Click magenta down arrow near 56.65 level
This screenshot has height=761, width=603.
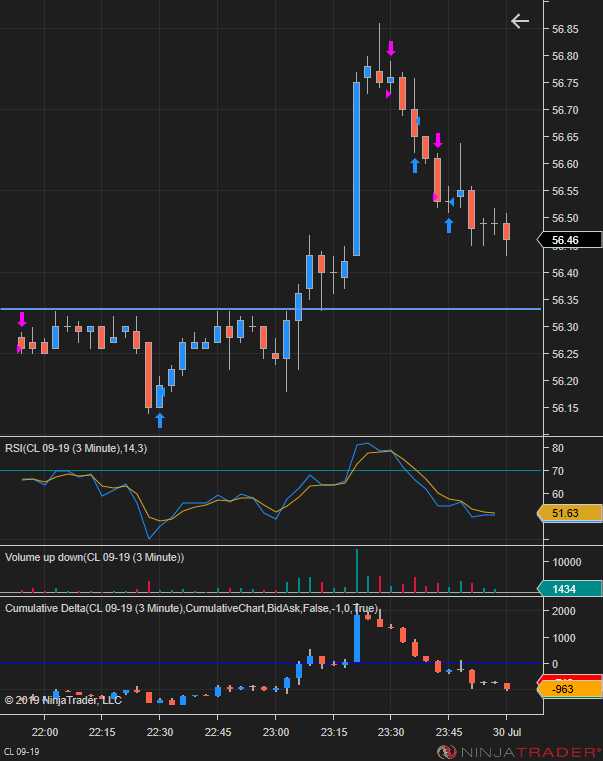tap(438, 140)
